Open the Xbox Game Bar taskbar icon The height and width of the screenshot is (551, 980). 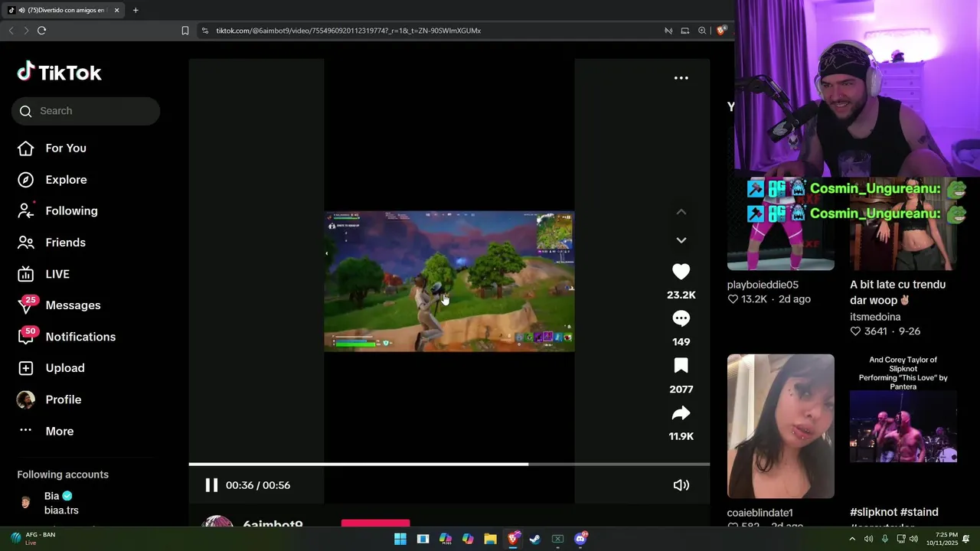[557, 539]
